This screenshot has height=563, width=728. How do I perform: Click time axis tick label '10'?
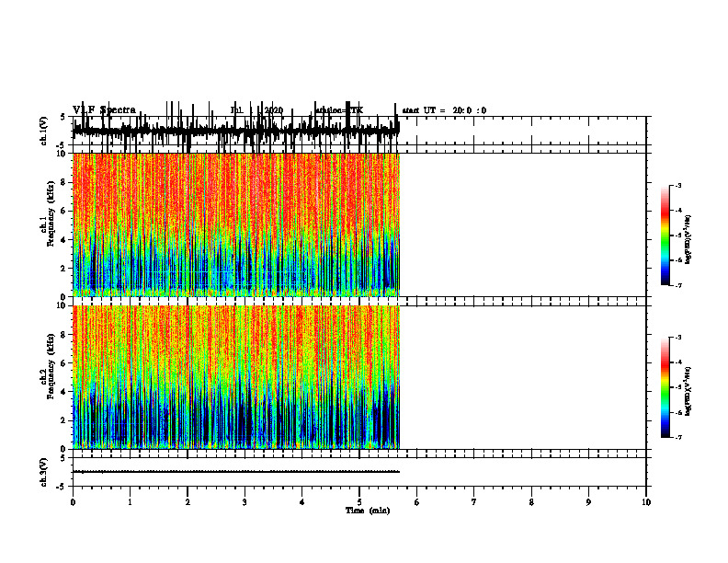646,502
